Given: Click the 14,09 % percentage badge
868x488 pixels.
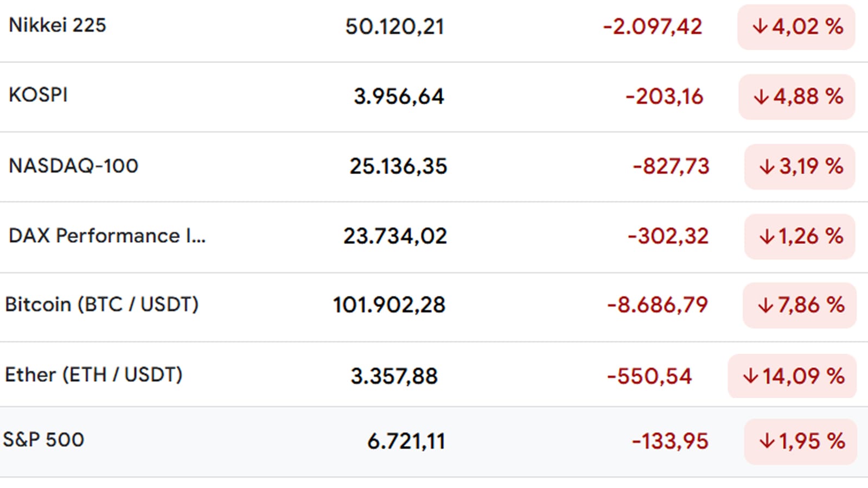Looking at the screenshot, I should [x=792, y=376].
